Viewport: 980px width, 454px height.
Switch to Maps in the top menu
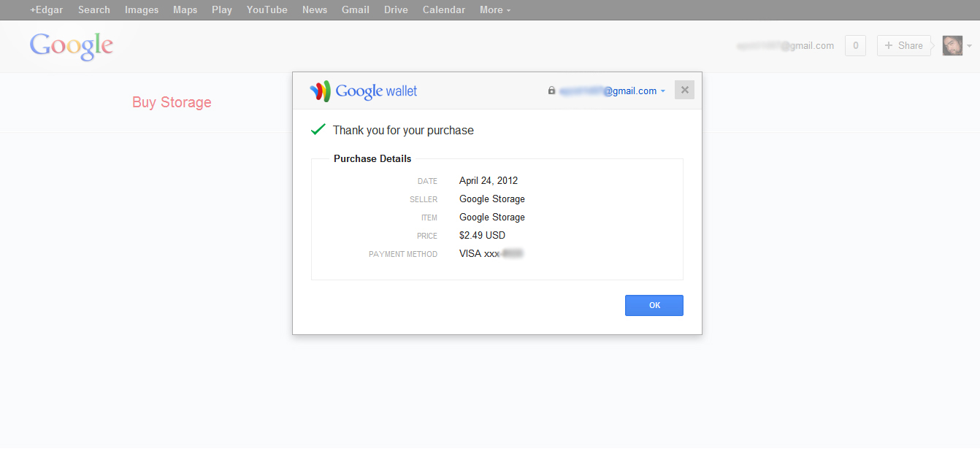point(185,9)
